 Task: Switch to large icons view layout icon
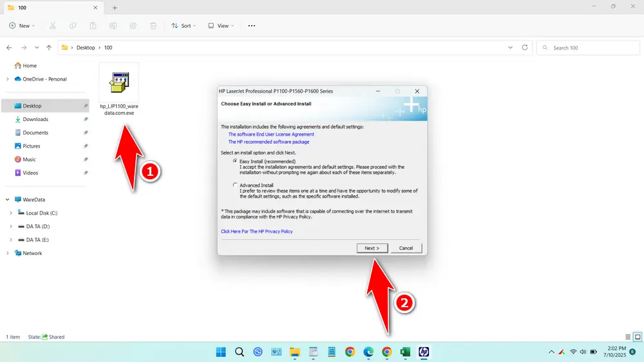pyautogui.click(x=638, y=337)
